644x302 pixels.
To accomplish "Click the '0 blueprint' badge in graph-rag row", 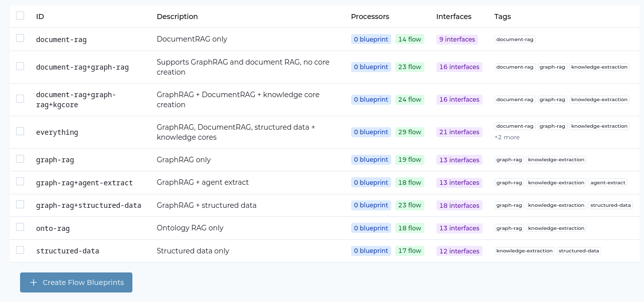I will [x=371, y=160].
